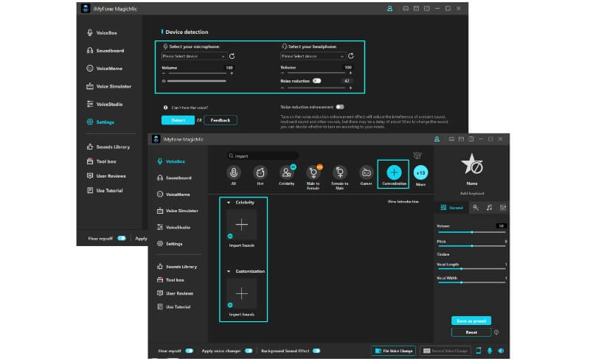Open Voice Simulator in the front window sidebar
Screen dimensions: 590x364
pos(178,211)
